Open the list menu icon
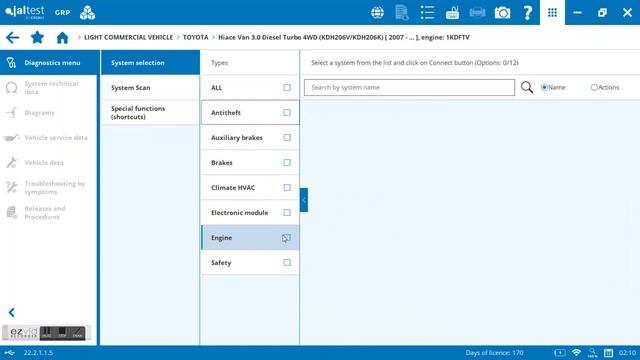This screenshot has width=640, height=360. [427, 13]
